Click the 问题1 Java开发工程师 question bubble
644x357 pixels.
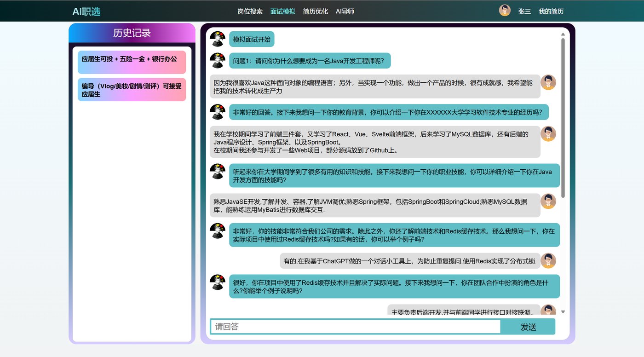point(310,61)
